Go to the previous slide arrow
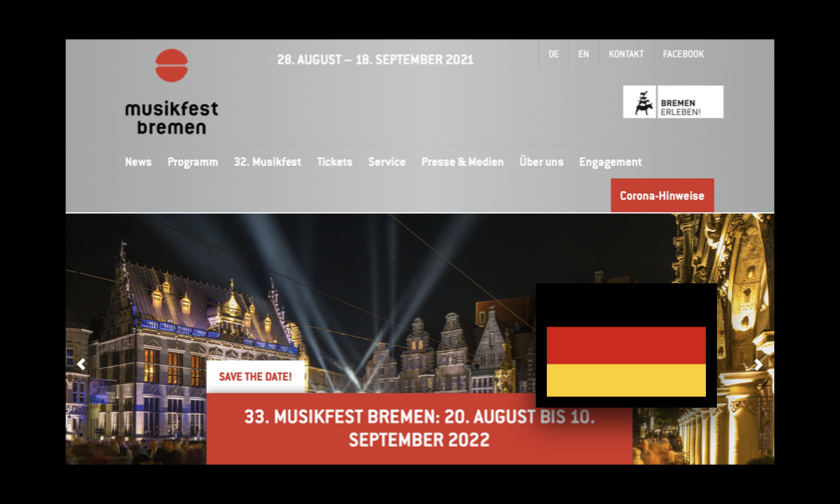Screen dimensions: 840x504 pyautogui.click(x=81, y=365)
